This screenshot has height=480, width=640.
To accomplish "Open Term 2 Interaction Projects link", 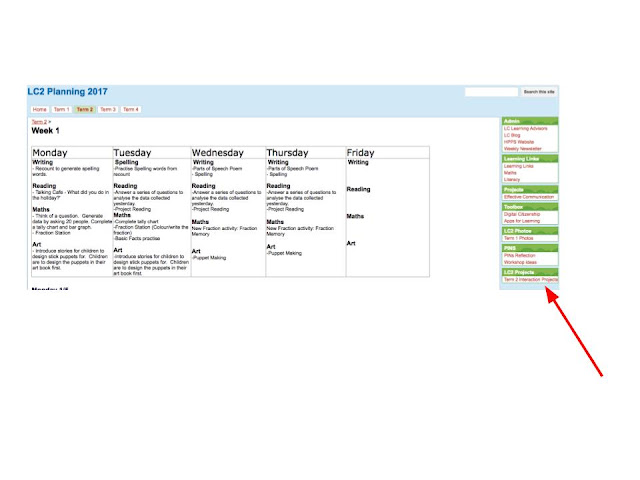I will pos(531,280).
